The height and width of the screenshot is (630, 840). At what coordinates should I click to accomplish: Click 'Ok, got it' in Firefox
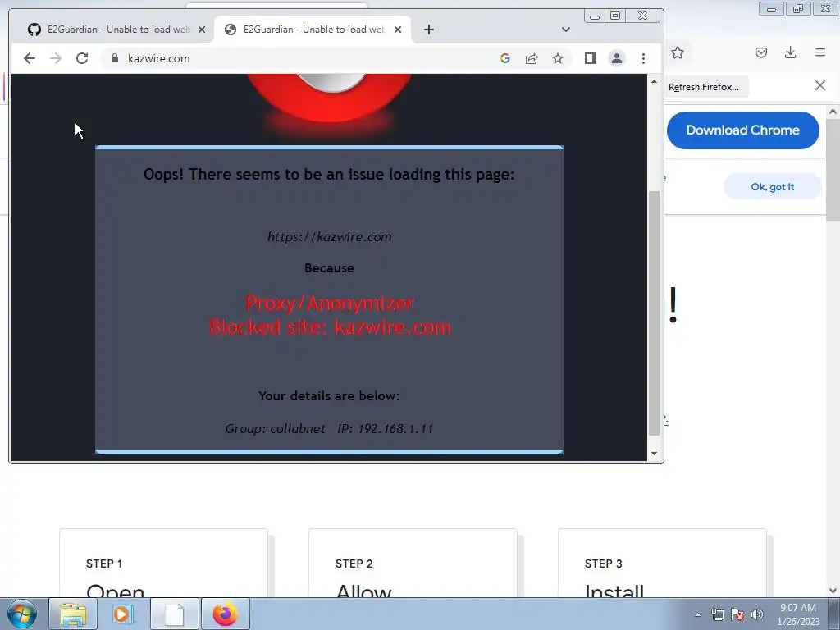tap(772, 187)
